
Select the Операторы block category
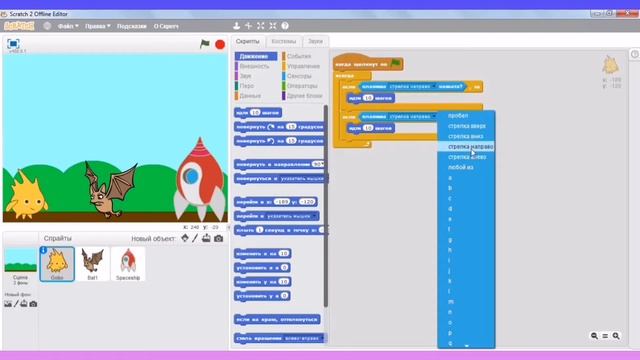302,86
